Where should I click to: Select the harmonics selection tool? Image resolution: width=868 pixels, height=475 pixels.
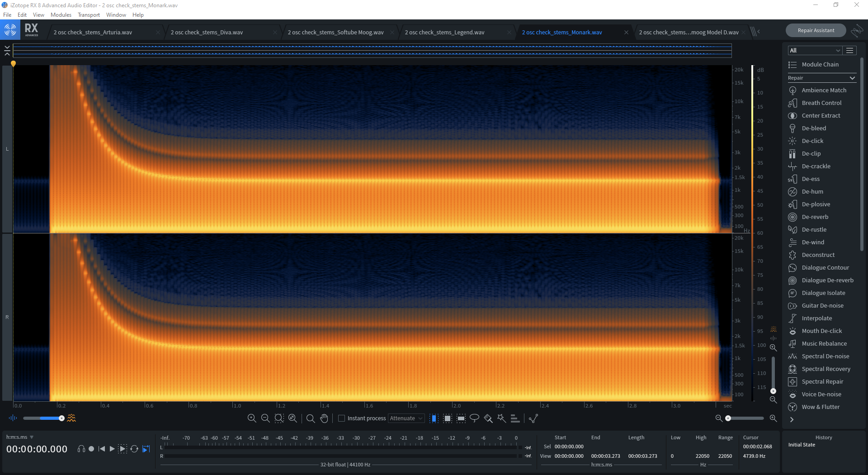(515, 418)
